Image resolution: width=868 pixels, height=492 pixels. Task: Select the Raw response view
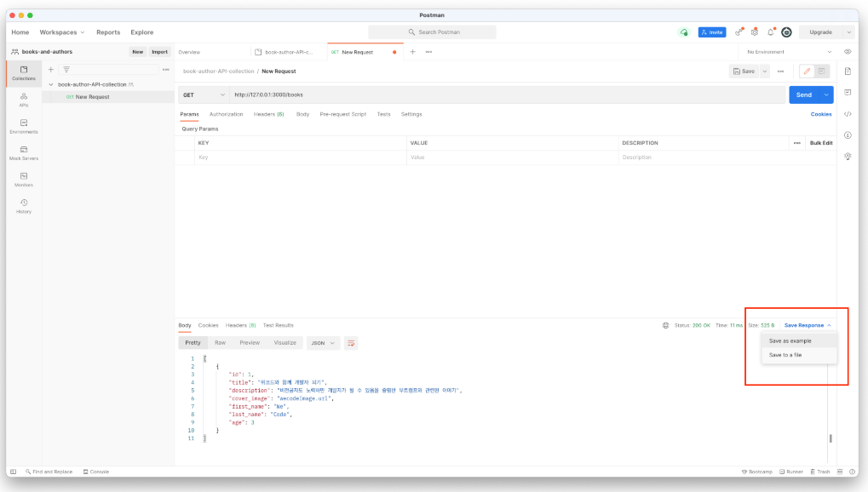220,342
